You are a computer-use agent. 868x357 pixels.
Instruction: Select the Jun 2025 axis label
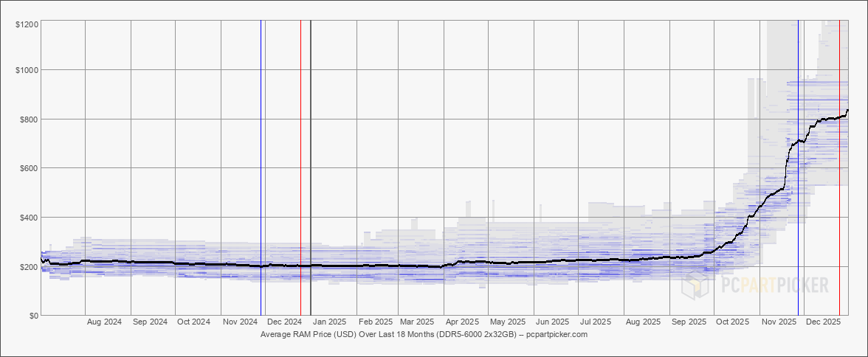point(553,322)
